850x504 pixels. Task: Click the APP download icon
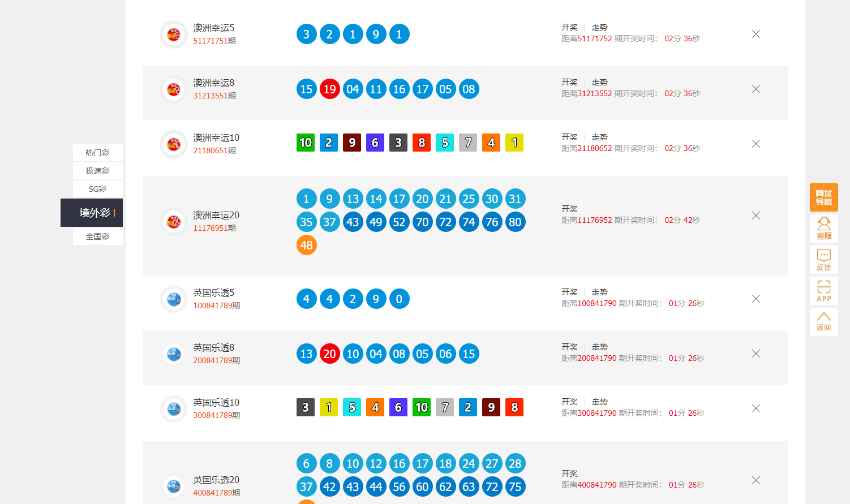coord(823,291)
